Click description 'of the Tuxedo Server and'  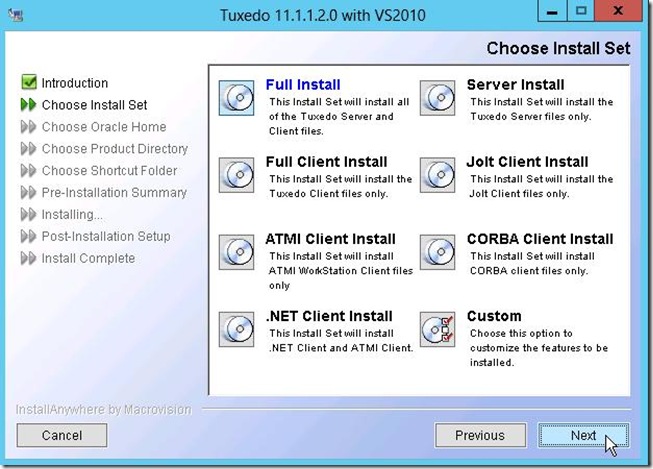(331, 117)
